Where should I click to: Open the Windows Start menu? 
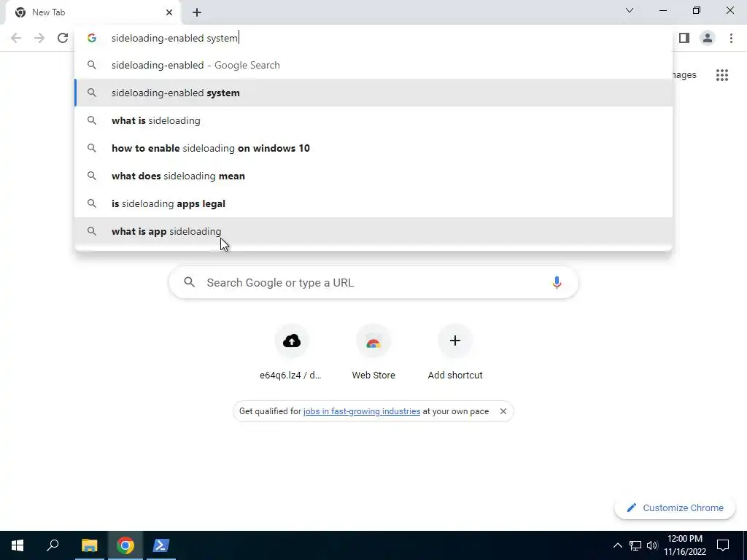pyautogui.click(x=18, y=545)
